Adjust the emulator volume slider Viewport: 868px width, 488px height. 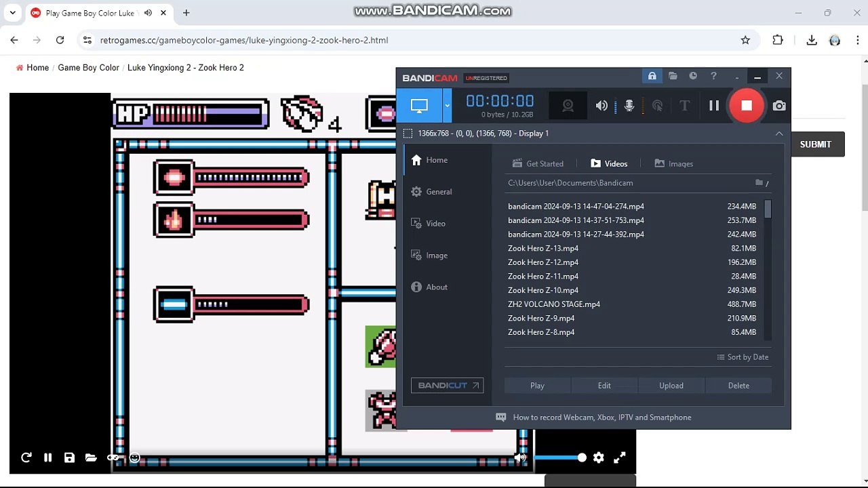[559, 457]
